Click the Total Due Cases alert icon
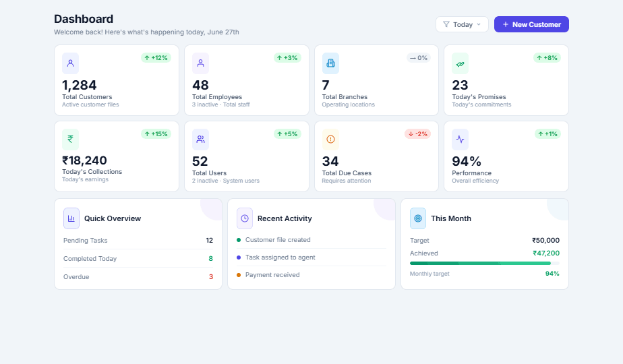623x364 pixels. click(x=330, y=139)
